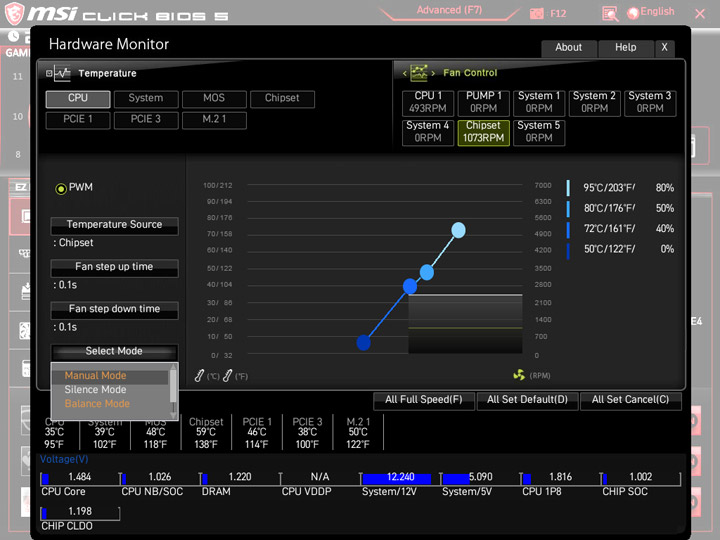Image resolution: width=720 pixels, height=540 pixels.
Task: Click the MSI dragon logo
Action: (14, 13)
